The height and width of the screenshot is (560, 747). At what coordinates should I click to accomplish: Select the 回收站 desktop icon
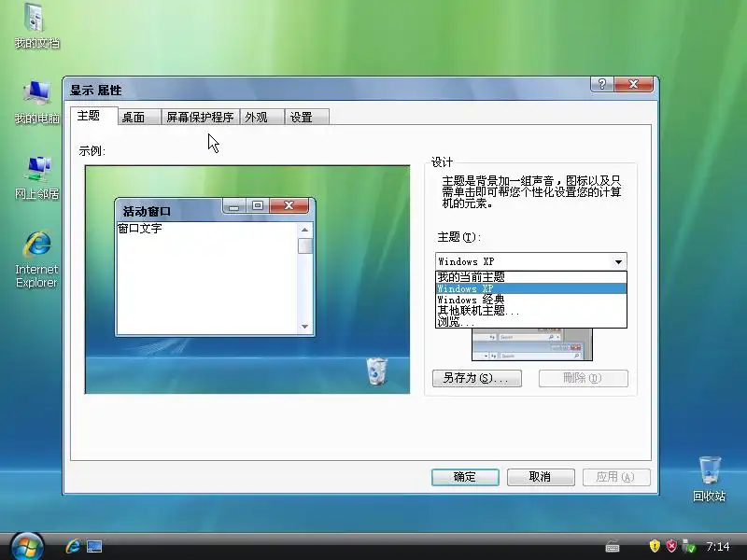tap(709, 479)
